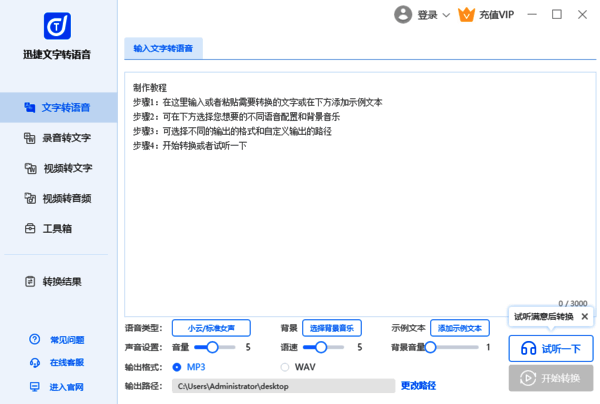Select the 文字转语音 sidebar icon

tap(30, 108)
